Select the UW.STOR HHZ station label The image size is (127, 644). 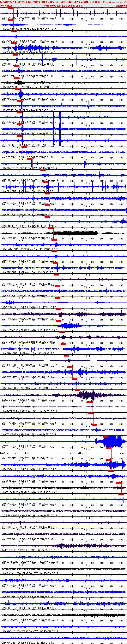[x=30, y=87]
